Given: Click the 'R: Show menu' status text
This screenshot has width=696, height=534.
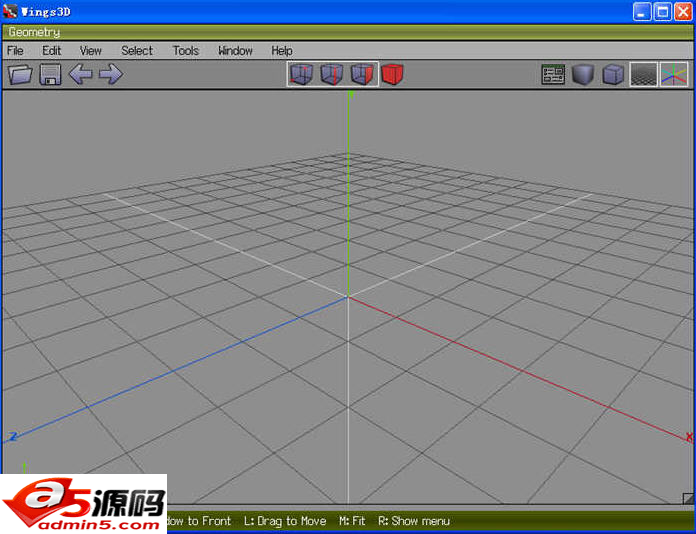Looking at the screenshot, I should [414, 521].
